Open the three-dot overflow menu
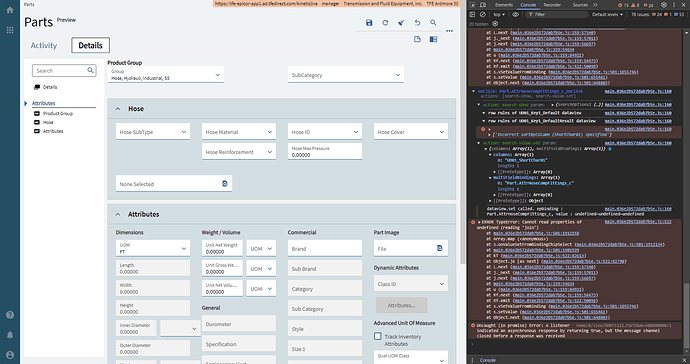Screen dimensions: 690x364 449,31
